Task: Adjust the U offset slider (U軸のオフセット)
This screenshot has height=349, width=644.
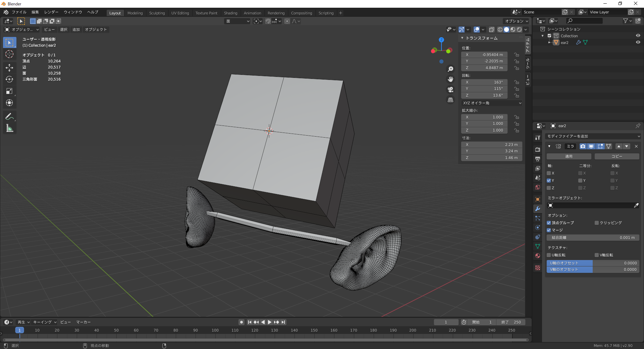Action: 593,263
